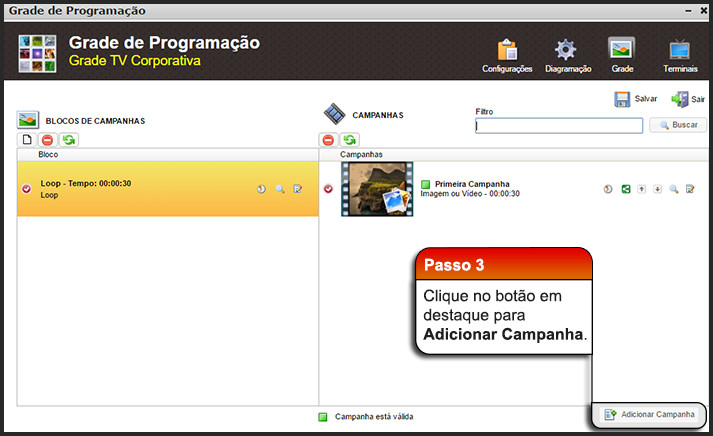
Task: Refresh the Campanhas list
Action: point(350,140)
